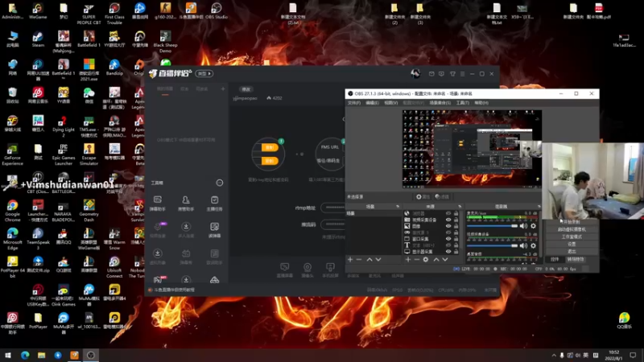Open the Windows Start menu
Viewport: 644px width, 362px height.
pyautogui.click(x=8, y=355)
